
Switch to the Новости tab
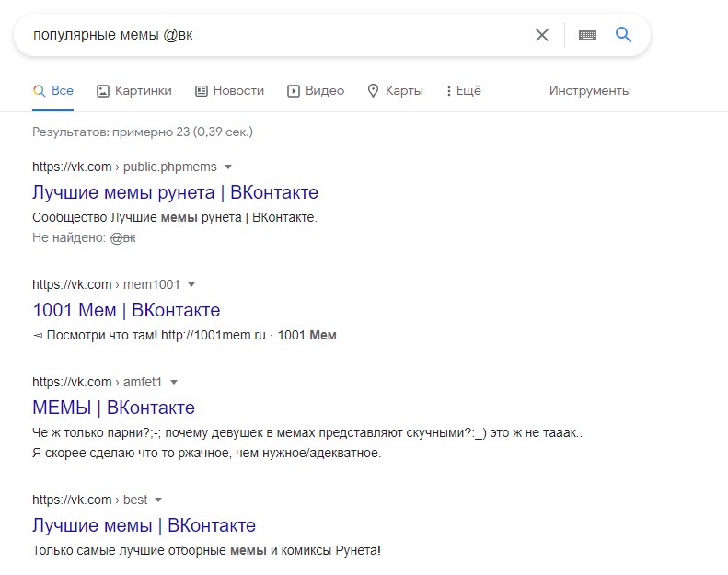click(x=229, y=90)
